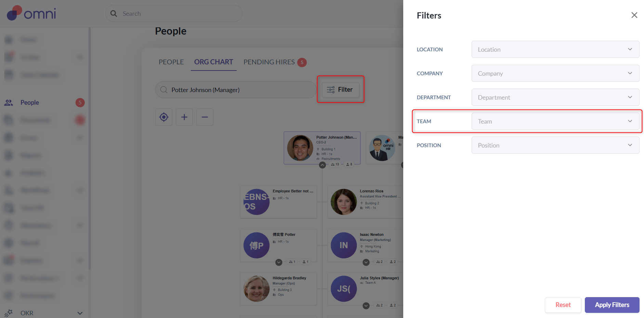The width and height of the screenshot is (644, 318).
Task: Open the Position dropdown
Action: click(555, 145)
